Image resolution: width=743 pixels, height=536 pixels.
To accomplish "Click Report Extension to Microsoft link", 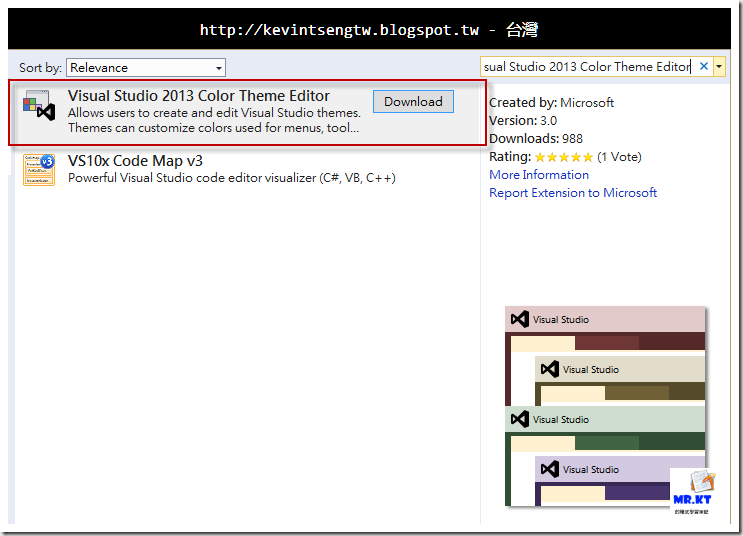I will click(573, 193).
